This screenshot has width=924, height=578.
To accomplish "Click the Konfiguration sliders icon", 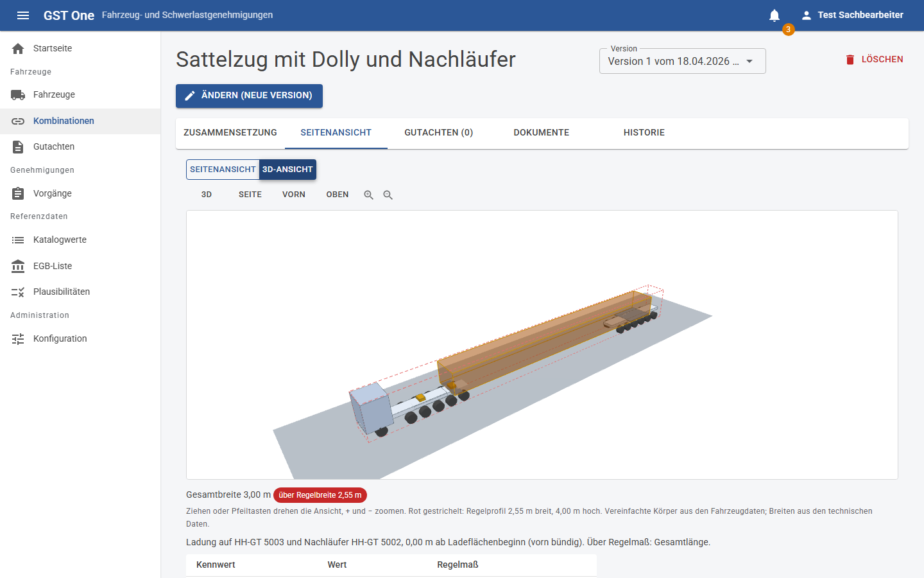I will click(18, 338).
